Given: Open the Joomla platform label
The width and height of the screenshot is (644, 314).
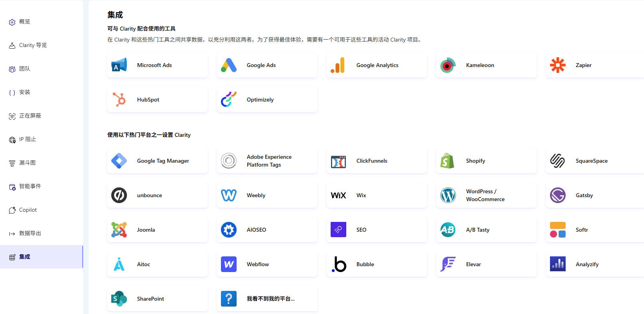Looking at the screenshot, I should tap(146, 230).
